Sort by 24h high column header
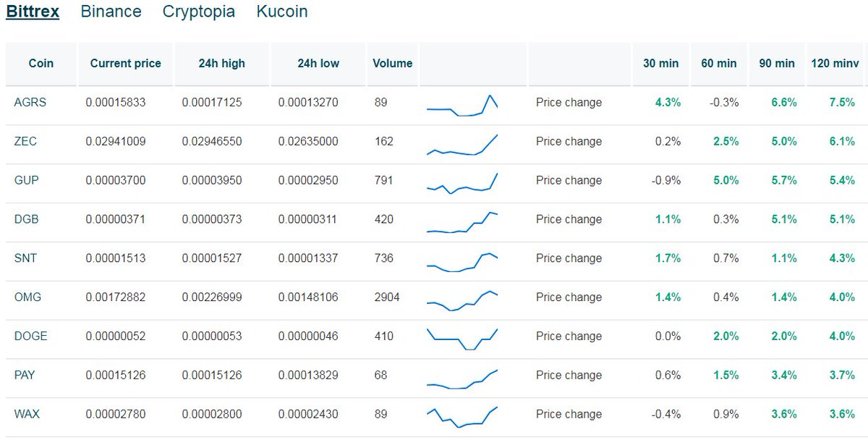 tap(222, 64)
